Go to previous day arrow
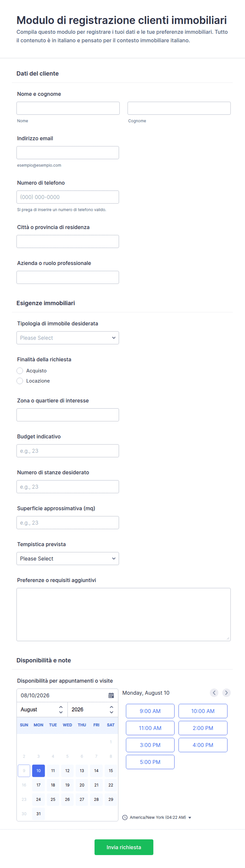 (x=214, y=692)
